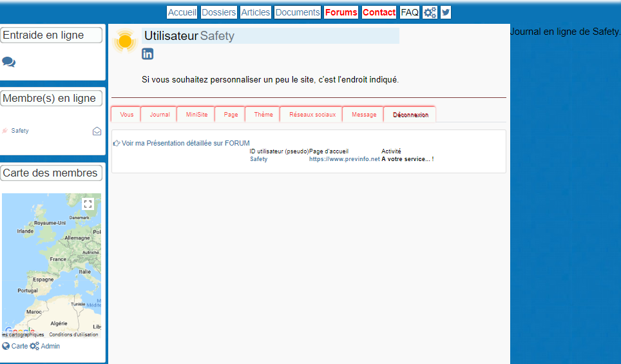Click the Google logo on the map
Image resolution: width=621 pixels, height=364 pixels.
(20, 330)
